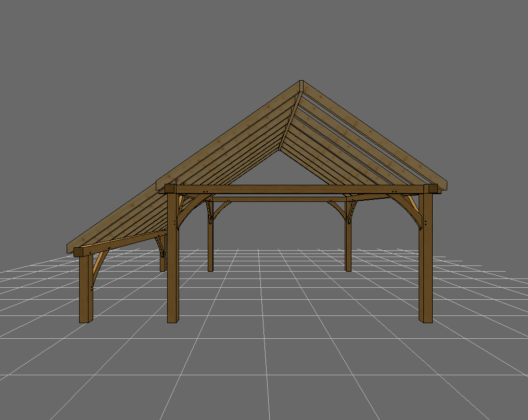Pick the short lean-to corner post
Image resolution: width=528 pixels, height=420 pixels.
tap(85, 291)
